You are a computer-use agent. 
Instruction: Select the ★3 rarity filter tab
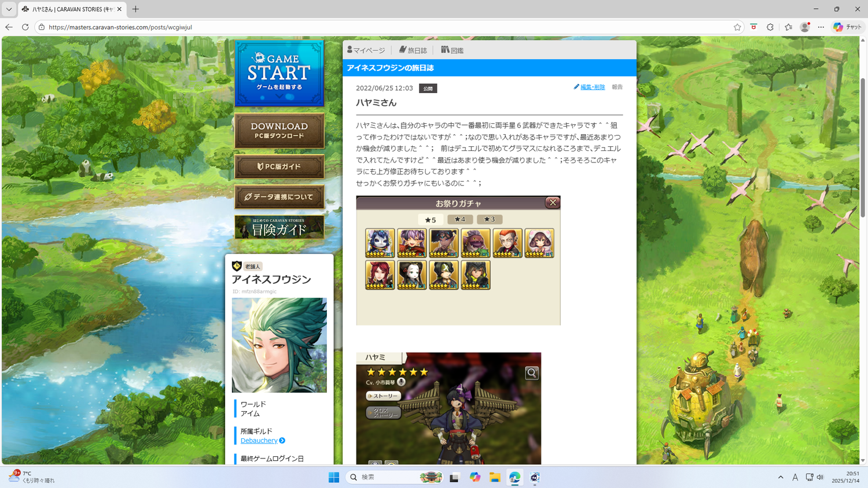point(490,219)
